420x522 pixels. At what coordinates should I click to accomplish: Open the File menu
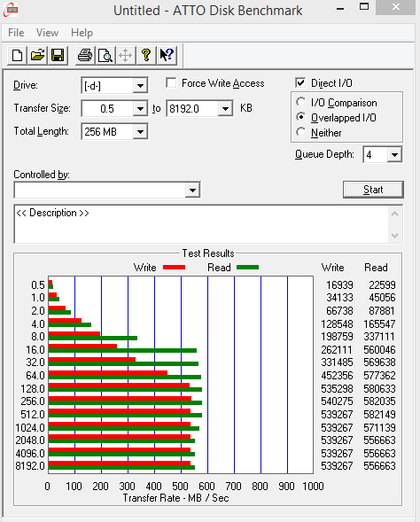tap(16, 33)
